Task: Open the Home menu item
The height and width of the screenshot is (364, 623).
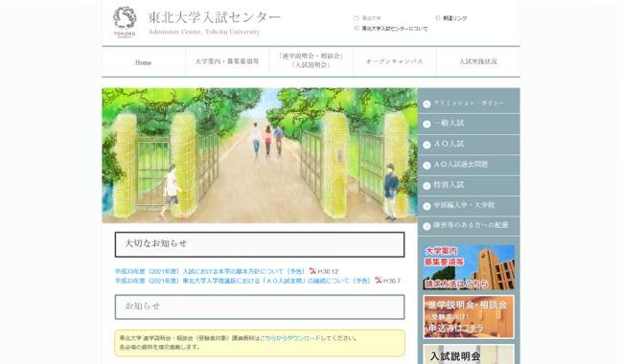Action: pyautogui.click(x=144, y=62)
